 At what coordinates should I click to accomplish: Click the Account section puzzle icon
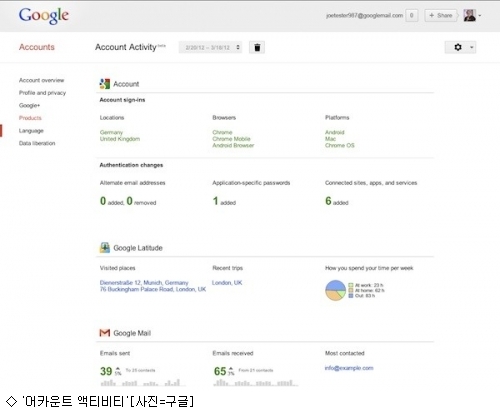[x=105, y=84]
